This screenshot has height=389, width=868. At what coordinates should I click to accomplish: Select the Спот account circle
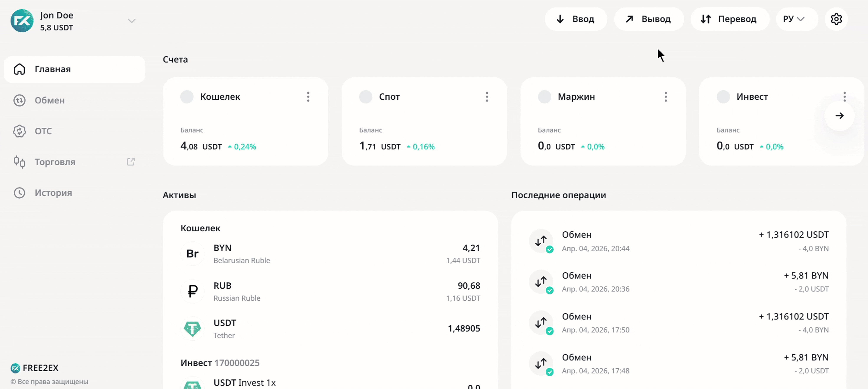point(366,97)
